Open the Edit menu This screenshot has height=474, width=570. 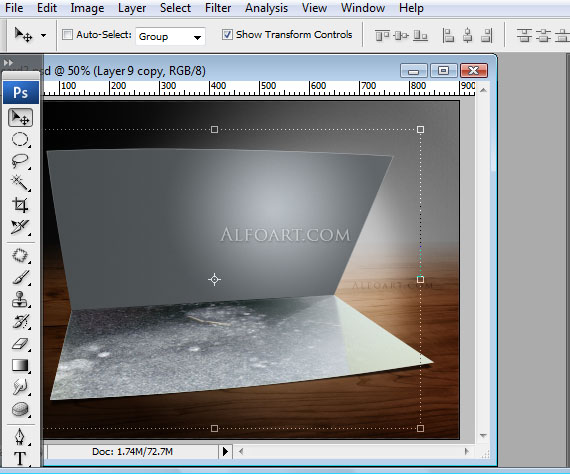tap(47, 8)
